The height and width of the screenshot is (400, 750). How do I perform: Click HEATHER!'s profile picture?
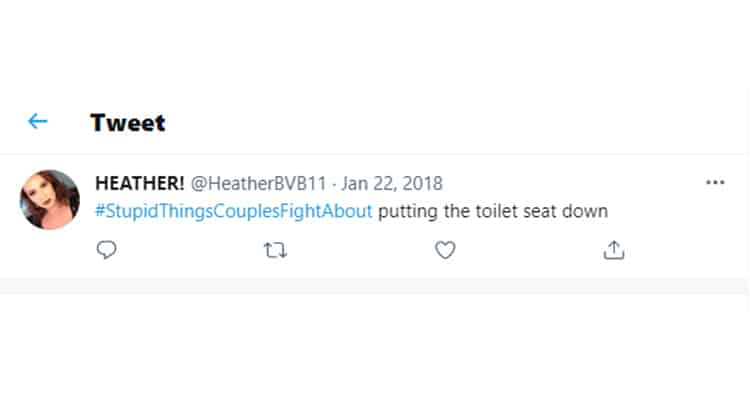point(50,199)
